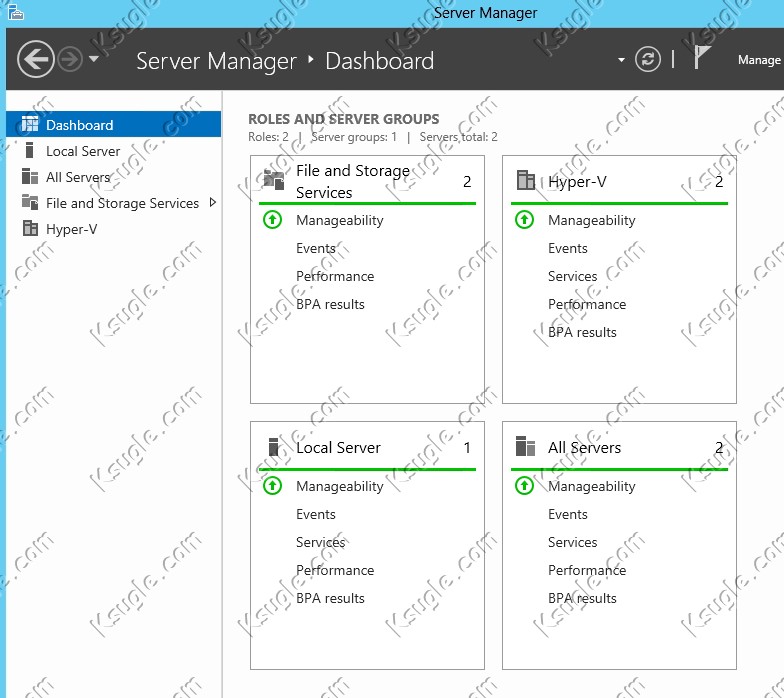Image resolution: width=784 pixels, height=698 pixels.
Task: Click Hyper-V tile icon
Action: [526, 180]
